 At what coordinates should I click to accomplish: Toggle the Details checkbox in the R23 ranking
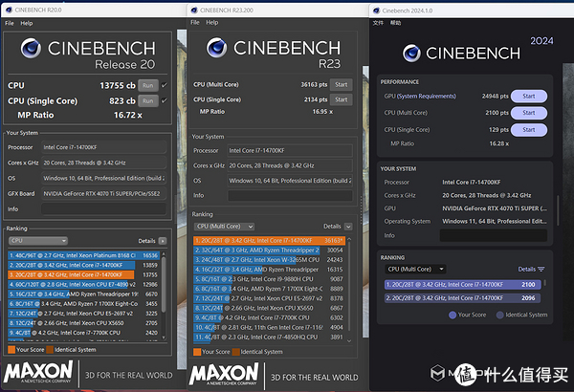click(350, 226)
